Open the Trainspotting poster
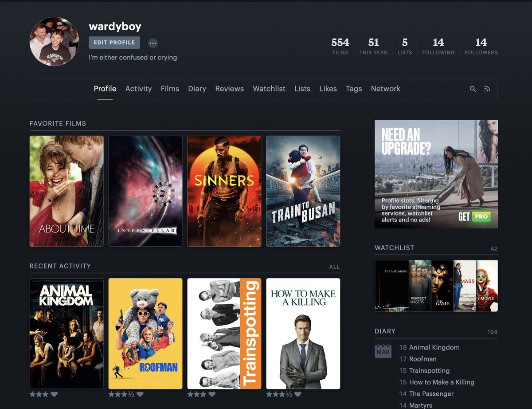Screen dimensions: 532x409 (224, 334)
